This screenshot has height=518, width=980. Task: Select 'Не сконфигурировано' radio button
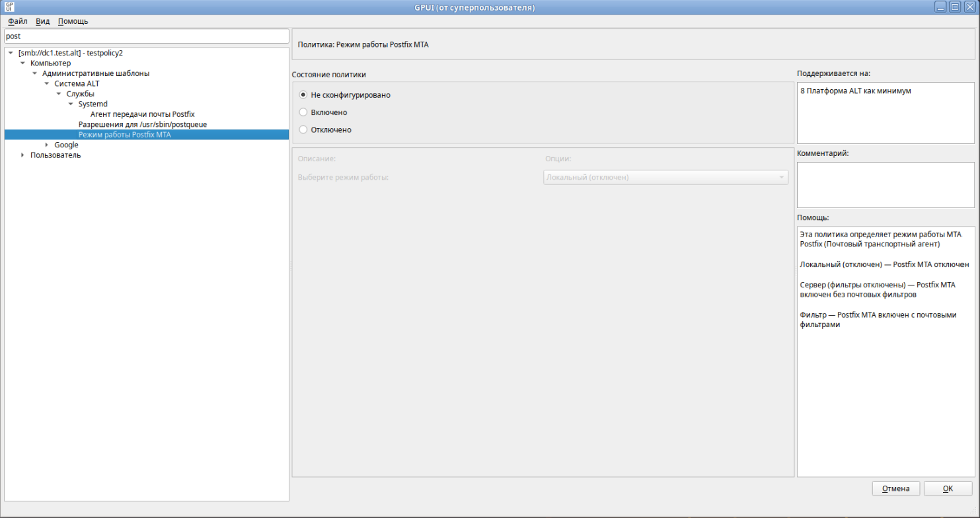click(x=303, y=95)
